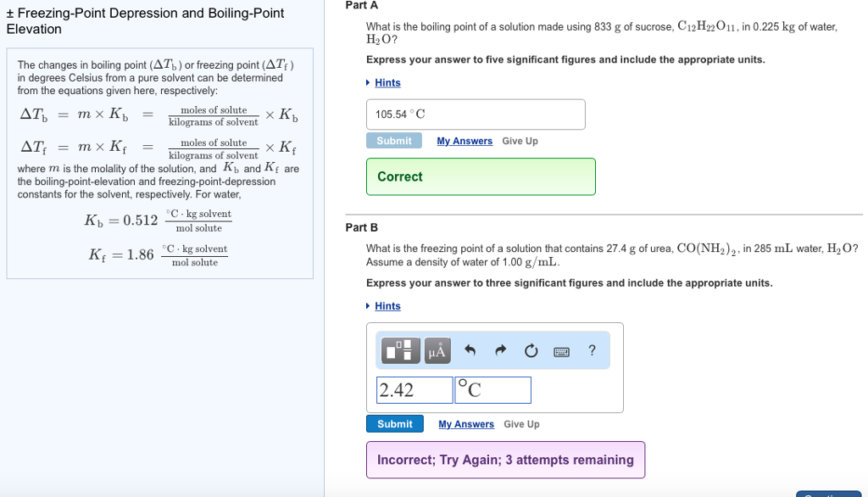Toggle the ± icon beside the item title

point(10,13)
